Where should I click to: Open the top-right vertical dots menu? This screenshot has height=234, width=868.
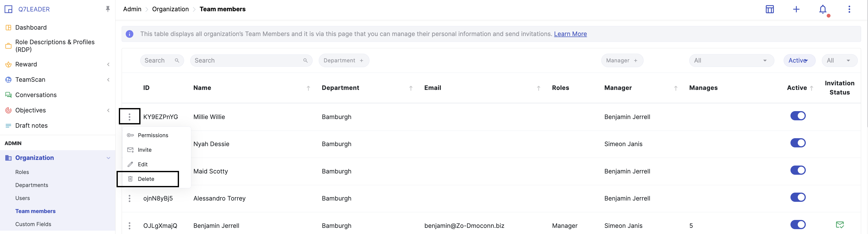pos(849,9)
